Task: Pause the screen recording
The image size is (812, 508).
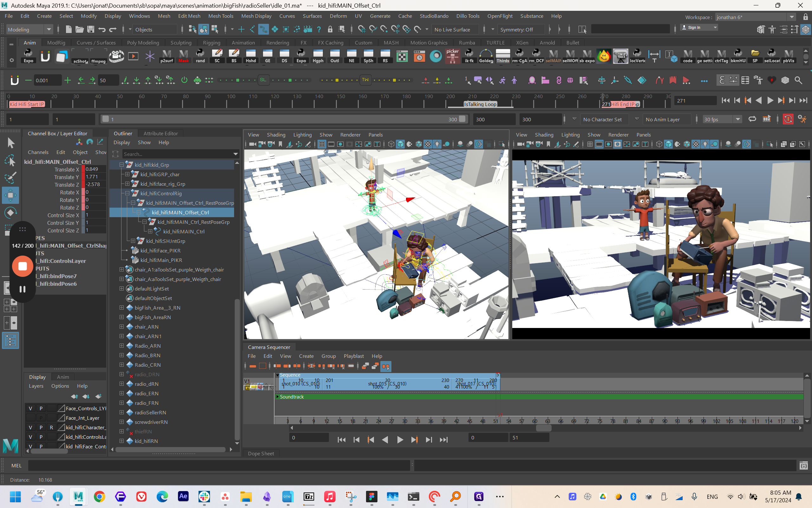Action: pos(23,289)
